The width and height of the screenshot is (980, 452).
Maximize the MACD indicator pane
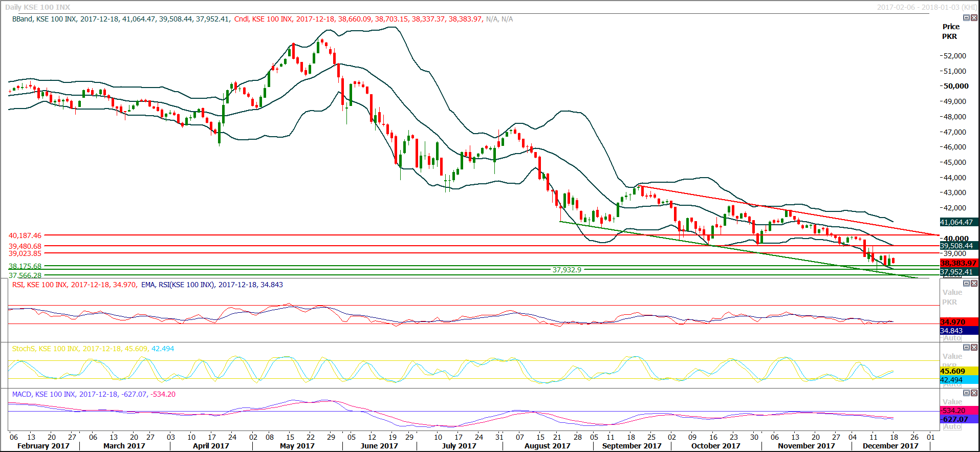tap(966, 393)
